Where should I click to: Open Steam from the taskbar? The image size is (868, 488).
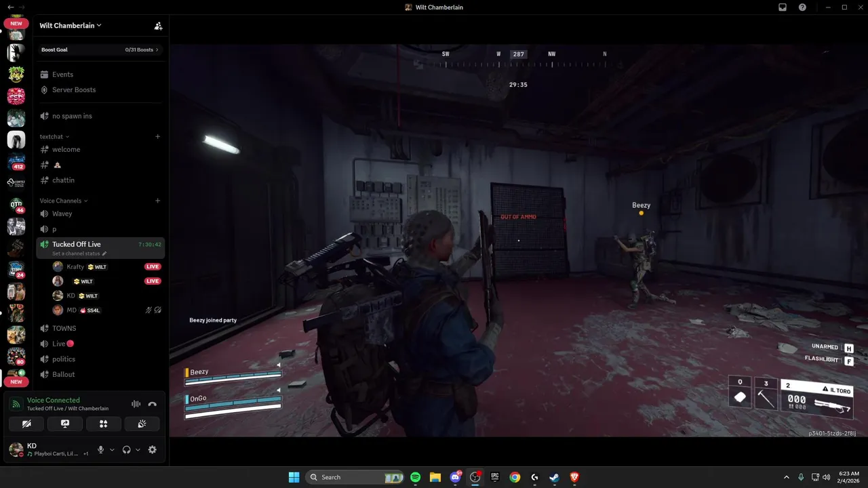click(554, 477)
